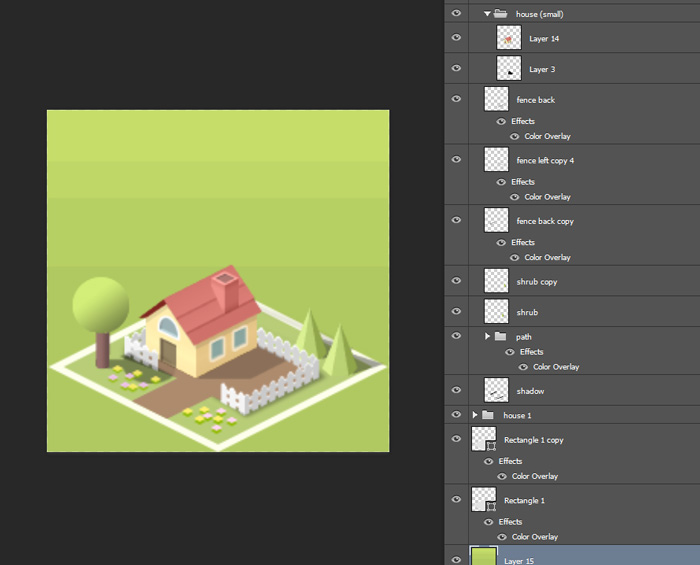
Task: Select the fence left copy 4 thumbnail
Action: [496, 159]
